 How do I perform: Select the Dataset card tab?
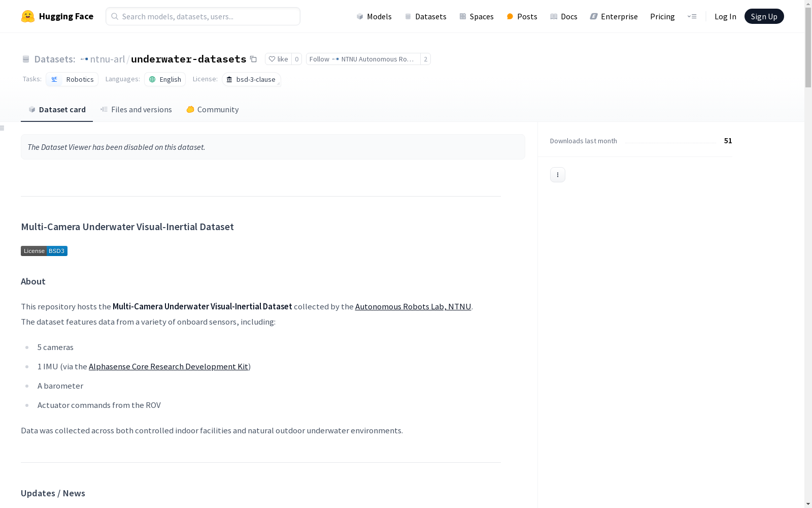click(57, 110)
